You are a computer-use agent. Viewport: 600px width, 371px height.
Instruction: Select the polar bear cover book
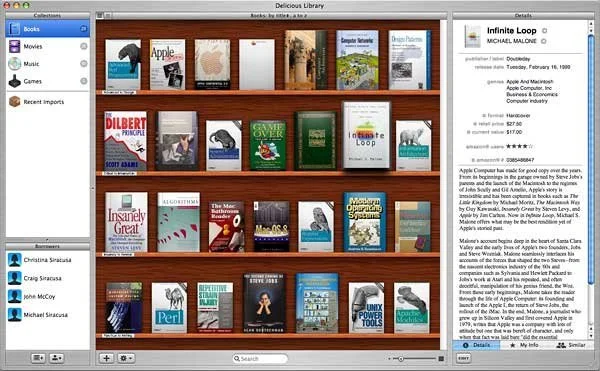413,145
